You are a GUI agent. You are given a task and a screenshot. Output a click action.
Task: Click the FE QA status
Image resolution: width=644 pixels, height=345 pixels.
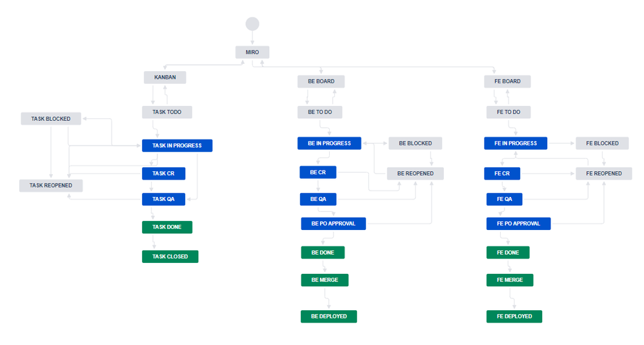click(505, 199)
